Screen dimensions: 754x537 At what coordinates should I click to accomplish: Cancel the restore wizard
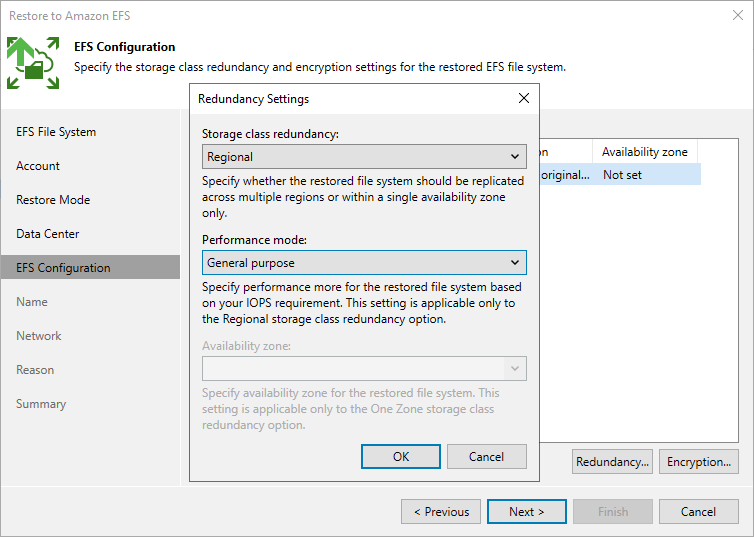point(699,512)
